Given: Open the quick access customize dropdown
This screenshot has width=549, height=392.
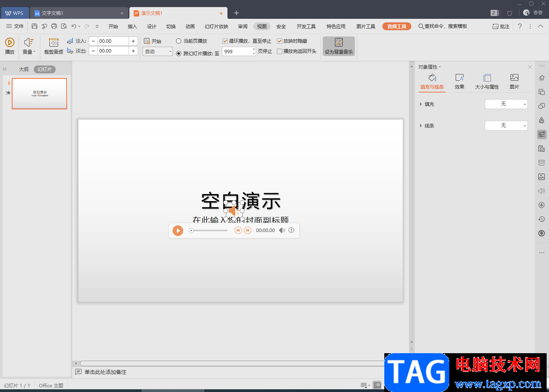Looking at the screenshot, I should pos(97,26).
